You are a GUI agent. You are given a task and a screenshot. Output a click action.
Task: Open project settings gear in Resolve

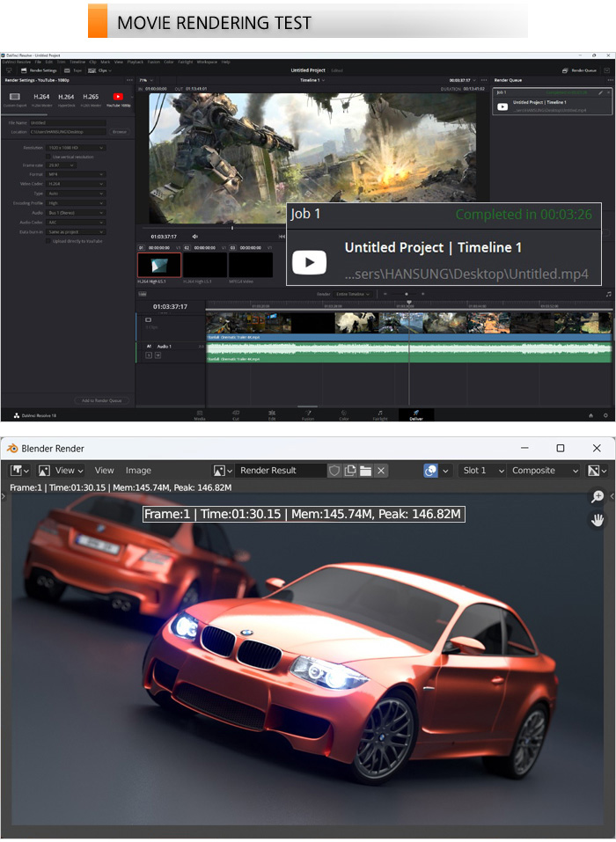[x=605, y=415]
